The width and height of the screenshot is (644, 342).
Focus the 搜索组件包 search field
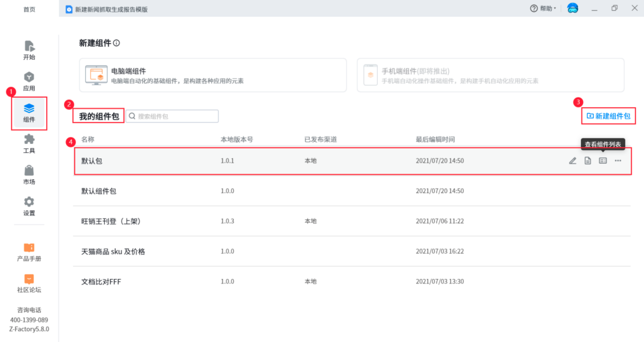click(176, 116)
